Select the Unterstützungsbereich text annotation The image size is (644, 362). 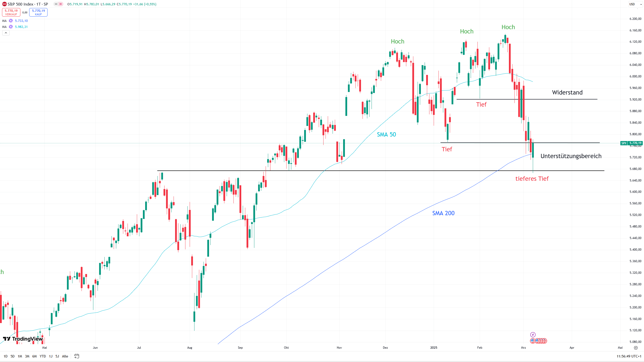pos(571,156)
